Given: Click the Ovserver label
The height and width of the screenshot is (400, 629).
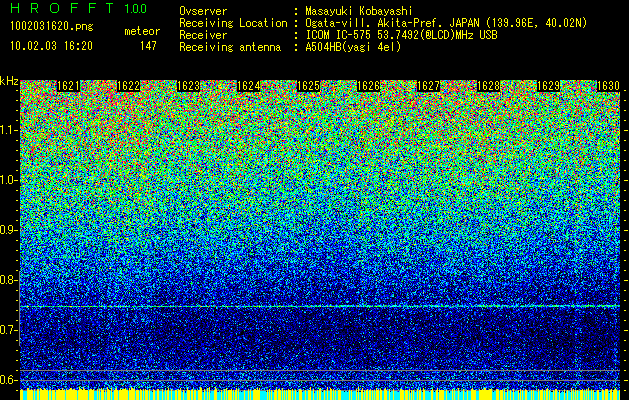Looking at the screenshot, I should (203, 11).
